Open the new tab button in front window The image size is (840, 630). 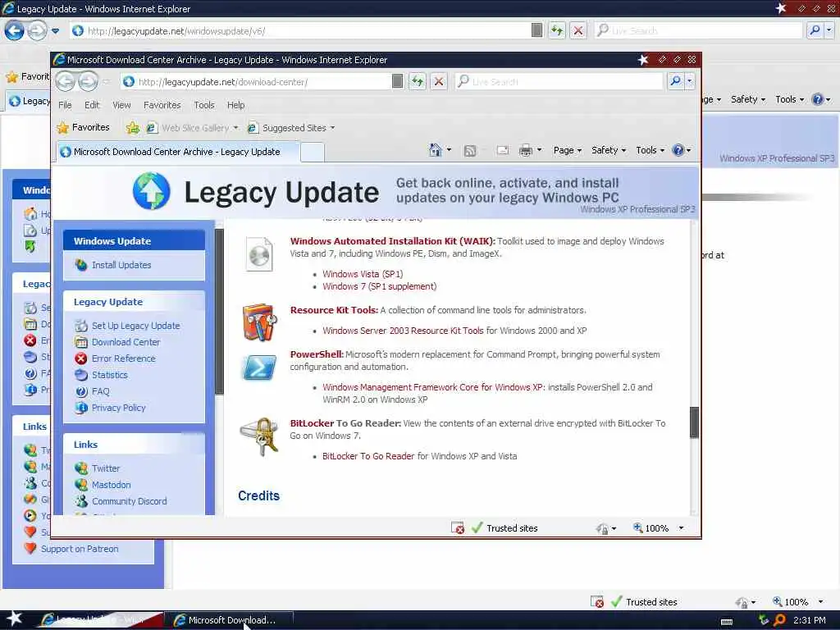click(313, 152)
